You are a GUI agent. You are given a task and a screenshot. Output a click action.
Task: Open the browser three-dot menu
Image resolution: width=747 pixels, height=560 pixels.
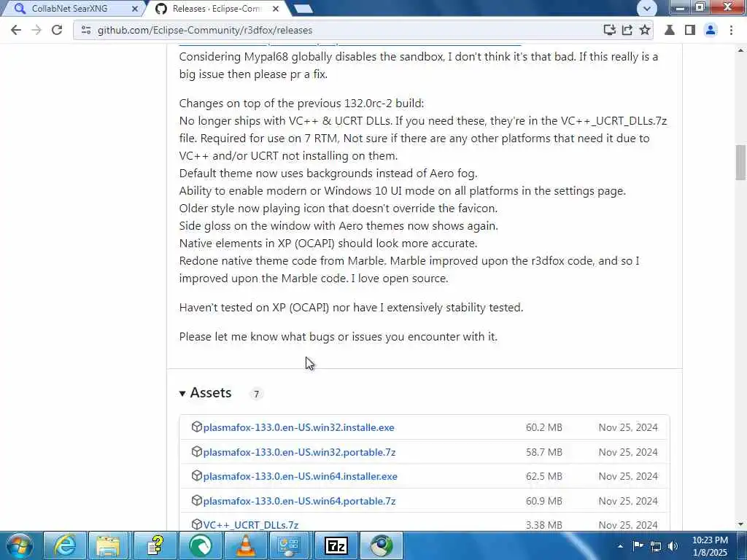tap(731, 30)
